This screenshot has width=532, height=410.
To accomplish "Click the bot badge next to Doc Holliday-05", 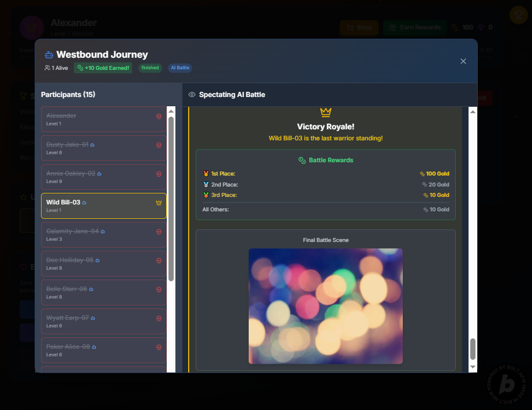I will [98, 260].
